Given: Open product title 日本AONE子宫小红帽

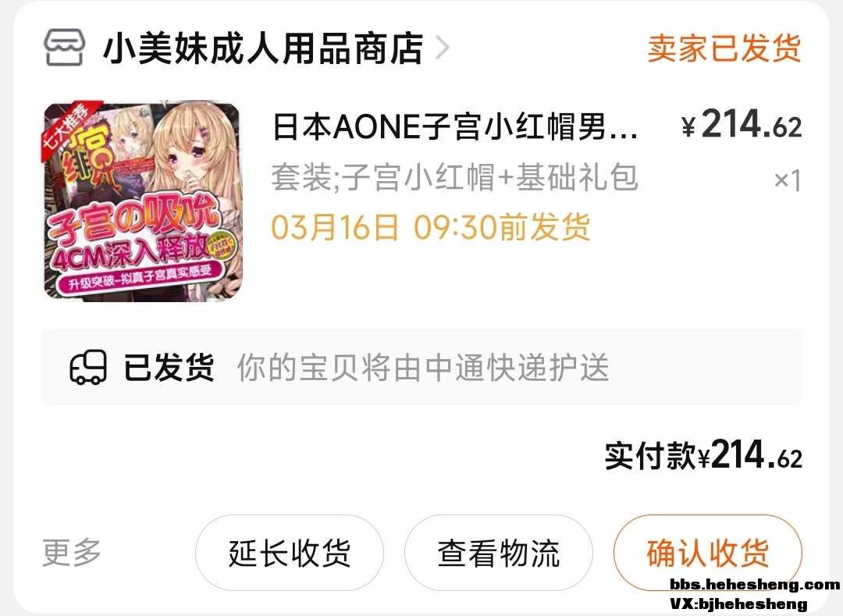Looking at the screenshot, I should [x=455, y=126].
